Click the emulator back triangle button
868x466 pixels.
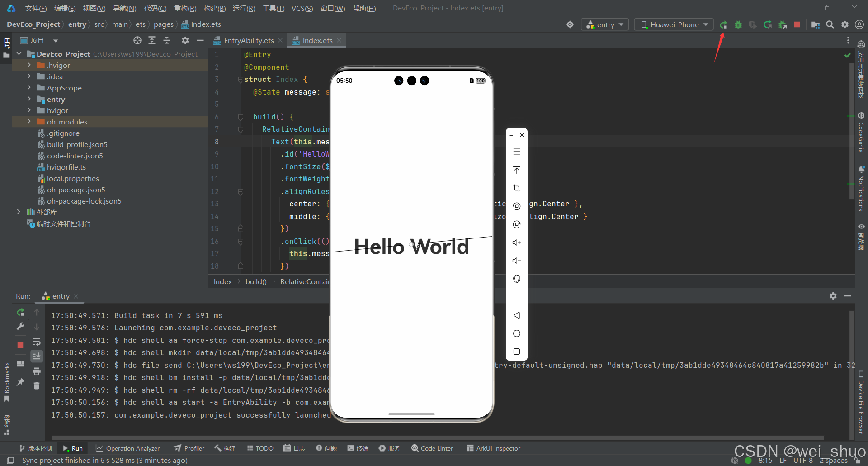click(517, 315)
